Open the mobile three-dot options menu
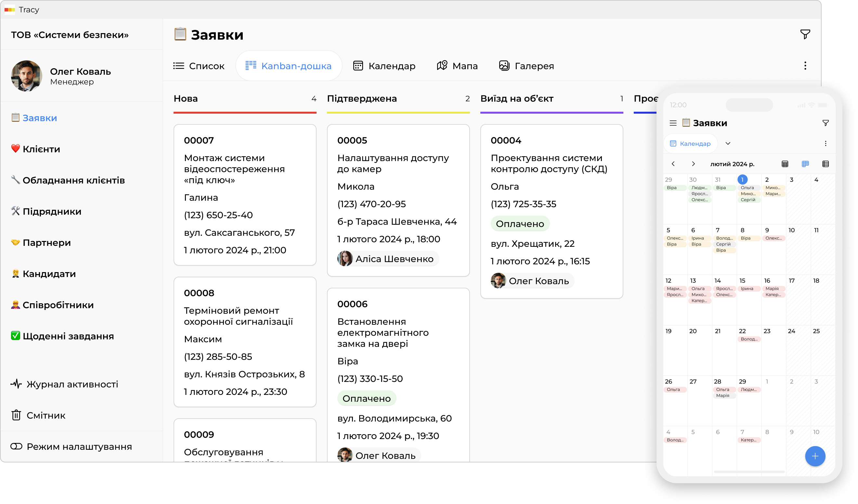This screenshot has height=504, width=858. [825, 143]
